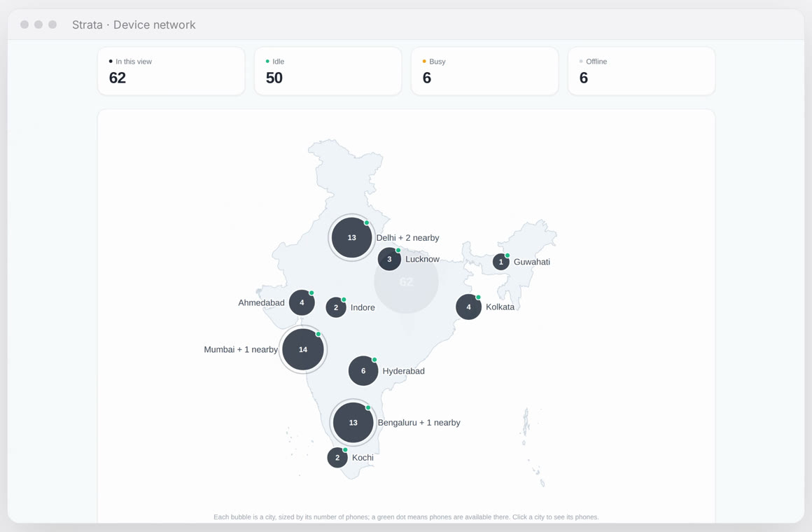Click the "Indore" map label

363,307
